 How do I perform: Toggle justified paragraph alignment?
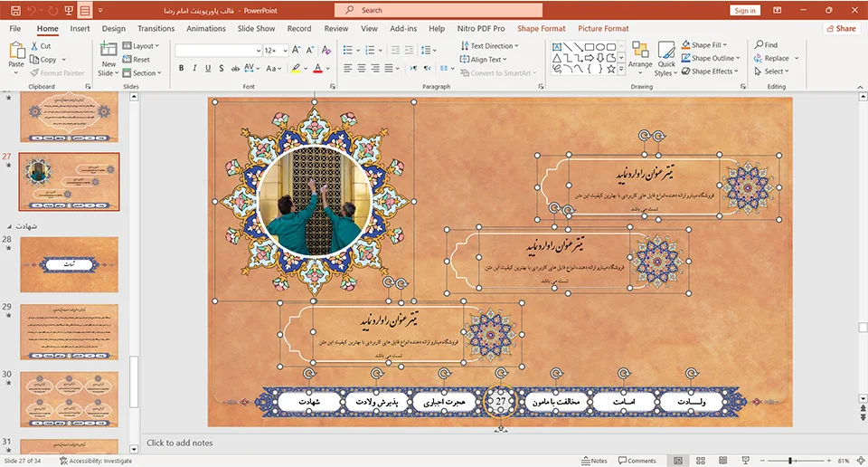pyautogui.click(x=389, y=68)
